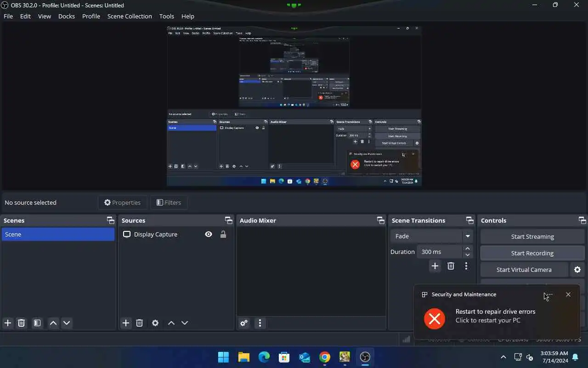This screenshot has height=368, width=588.
Task: Move scene down arrow in Scenes dock
Action: click(67, 323)
